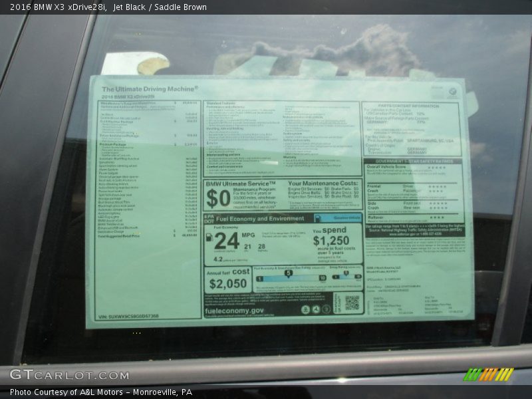Click 'Total Suggested Retail Price' line
This screenshot has width=532, height=399.
(147, 235)
